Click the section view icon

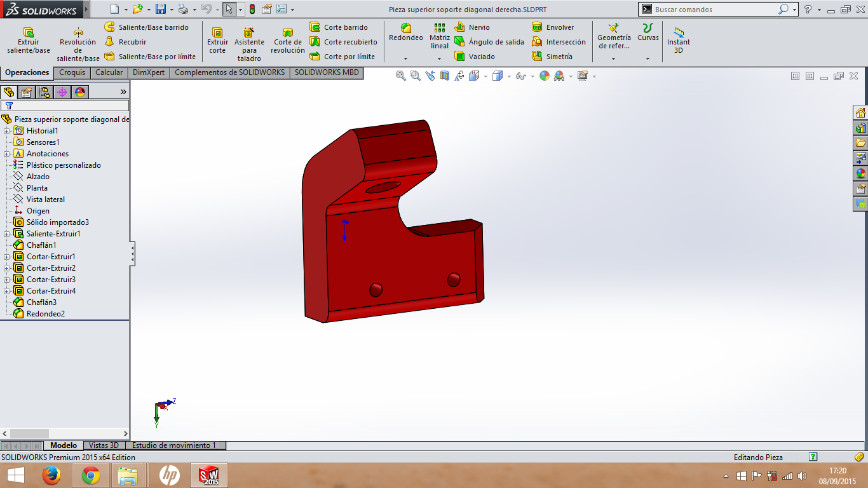tap(444, 76)
